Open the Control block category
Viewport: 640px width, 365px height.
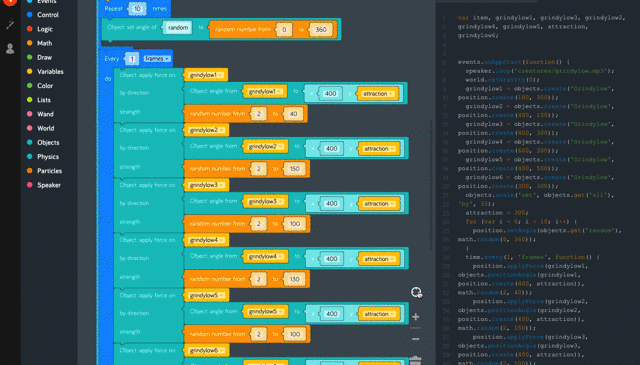point(43,15)
